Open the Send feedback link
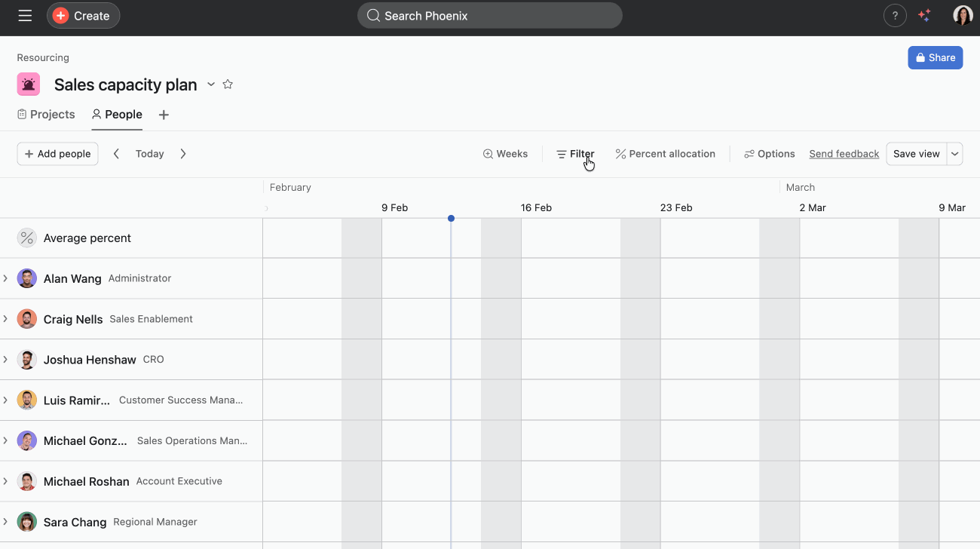The height and width of the screenshot is (549, 980). coord(844,154)
